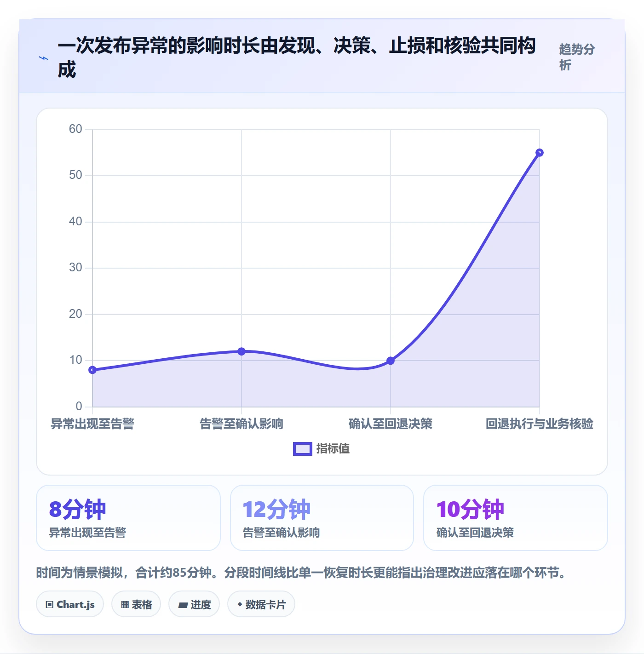Click the x-axis label 异常出现至告警

click(92, 424)
